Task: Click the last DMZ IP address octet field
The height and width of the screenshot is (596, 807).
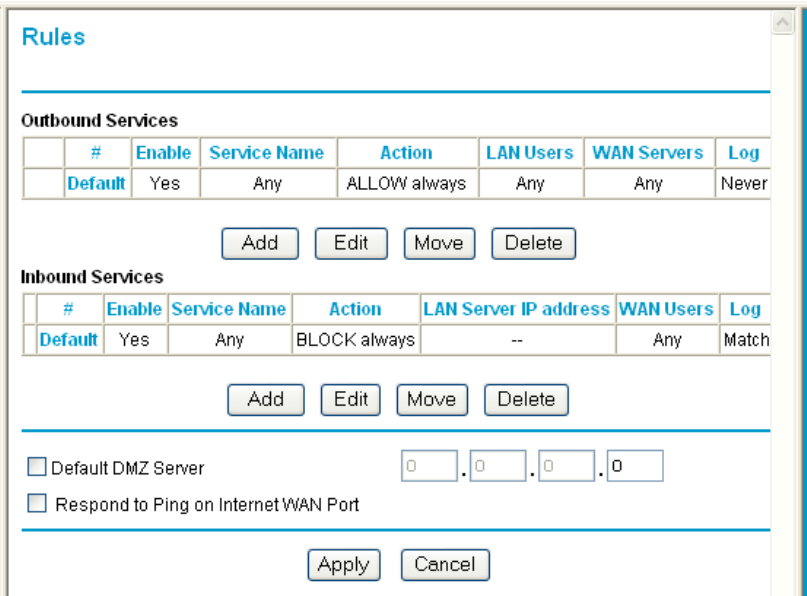Action: click(x=634, y=466)
